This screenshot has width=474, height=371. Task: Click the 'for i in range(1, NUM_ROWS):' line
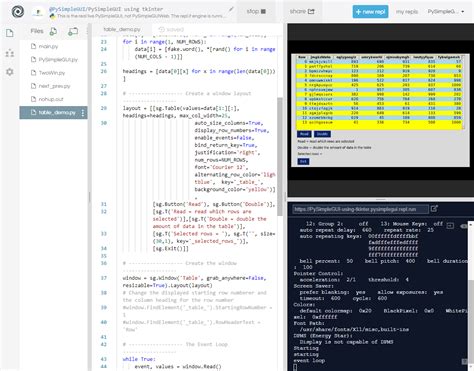(x=165, y=42)
